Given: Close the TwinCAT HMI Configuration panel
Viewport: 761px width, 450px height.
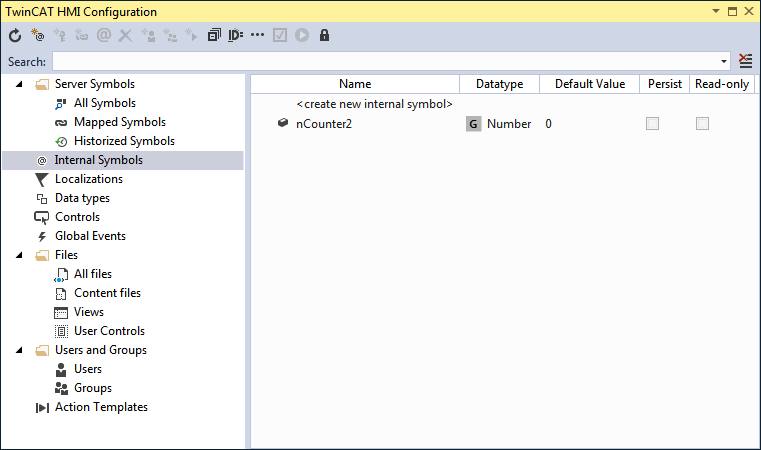Looking at the screenshot, I should 749,11.
